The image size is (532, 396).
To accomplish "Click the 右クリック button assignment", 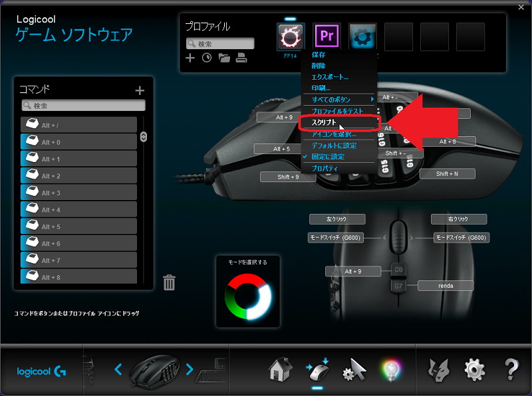I will point(459,219).
